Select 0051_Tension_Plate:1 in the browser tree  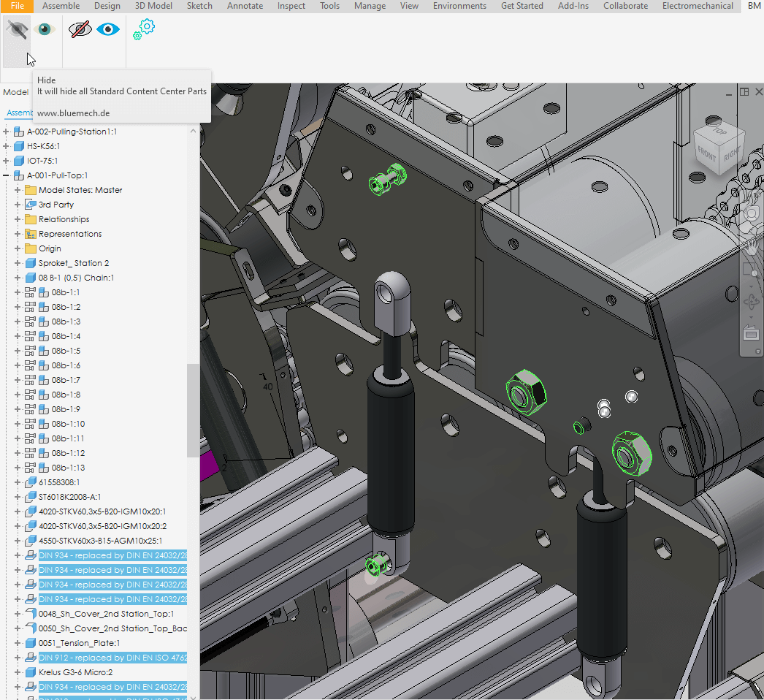pos(79,643)
